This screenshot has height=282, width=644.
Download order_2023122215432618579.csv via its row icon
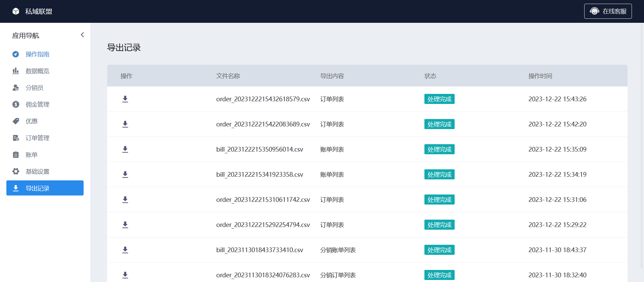125,99
